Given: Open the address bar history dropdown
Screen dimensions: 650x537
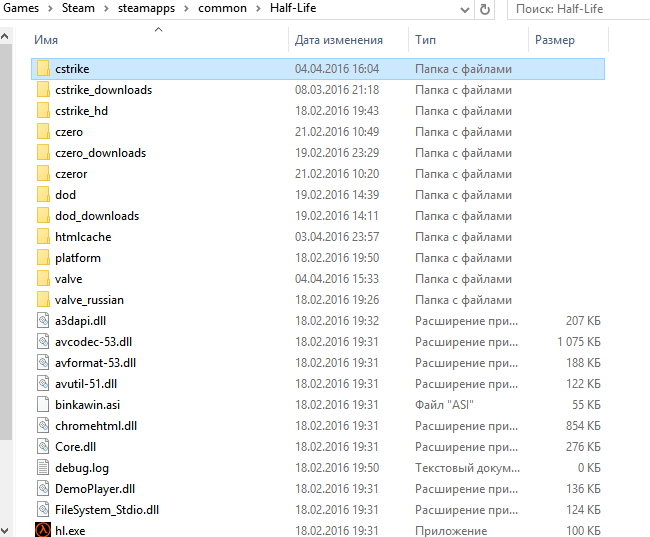Looking at the screenshot, I should click(465, 10).
